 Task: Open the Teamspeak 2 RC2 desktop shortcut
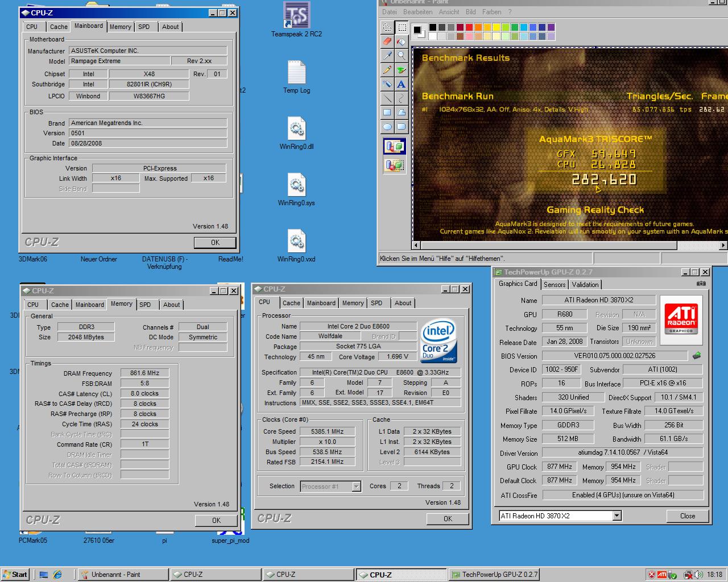pyautogui.click(x=296, y=20)
